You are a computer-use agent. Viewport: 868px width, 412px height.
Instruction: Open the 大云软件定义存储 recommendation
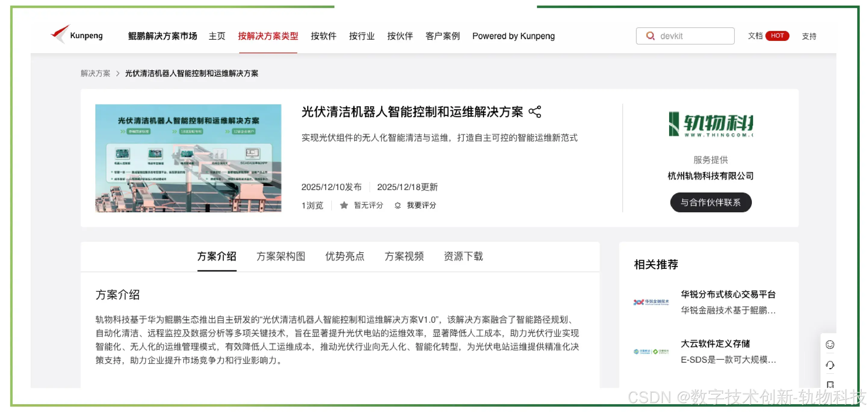point(715,344)
